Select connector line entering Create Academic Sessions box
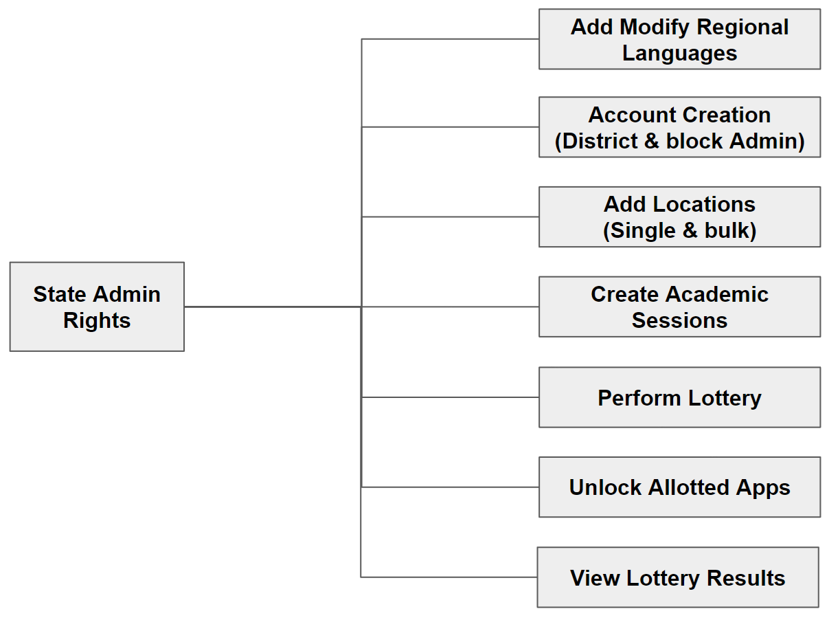840x620 pixels. tap(450, 307)
